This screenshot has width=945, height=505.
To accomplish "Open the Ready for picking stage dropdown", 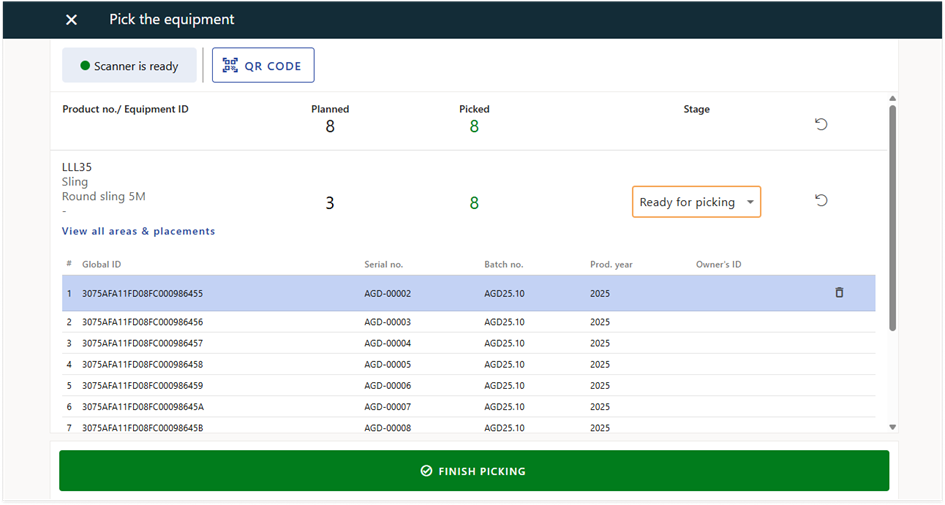I will coord(696,202).
